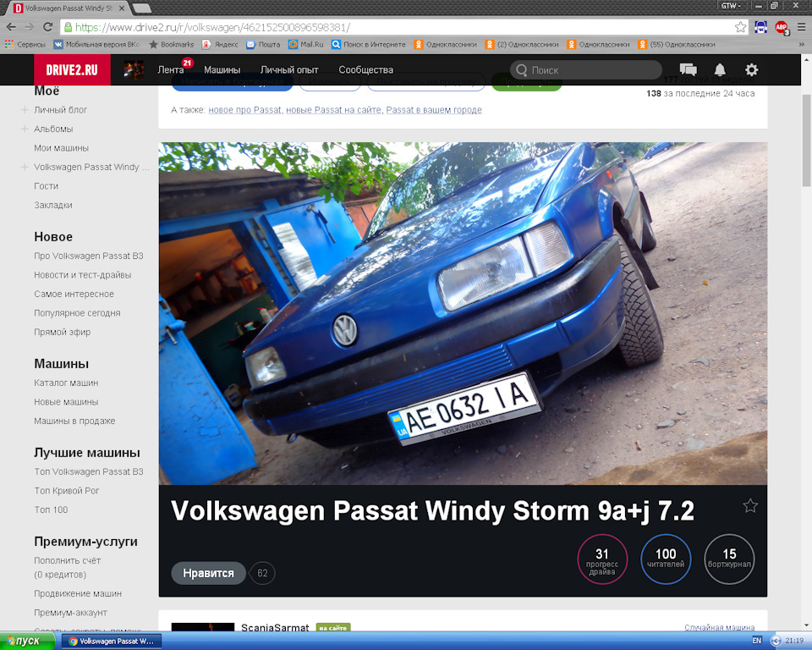The height and width of the screenshot is (650, 812).
Task: Open Про Volkswagen Passat B3 link
Action: pyautogui.click(x=89, y=256)
